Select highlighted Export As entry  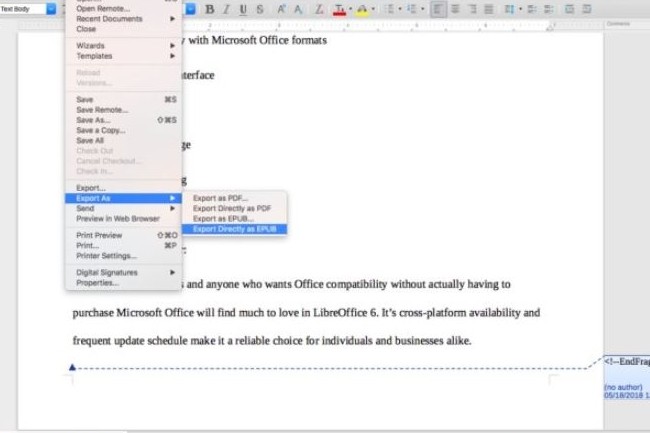124,198
